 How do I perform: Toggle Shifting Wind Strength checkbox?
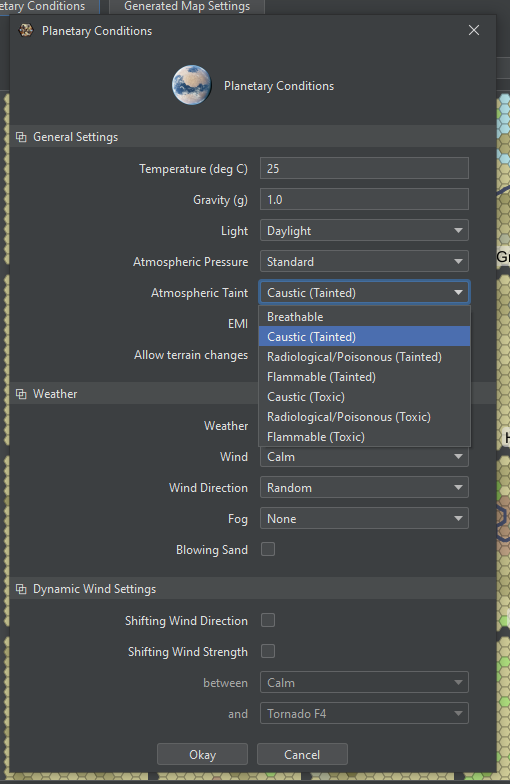268,651
